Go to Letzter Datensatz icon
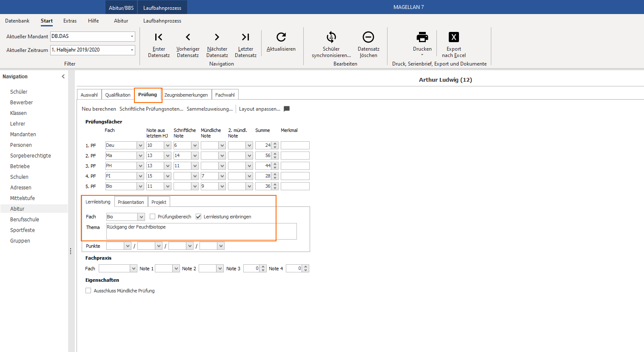 click(245, 37)
